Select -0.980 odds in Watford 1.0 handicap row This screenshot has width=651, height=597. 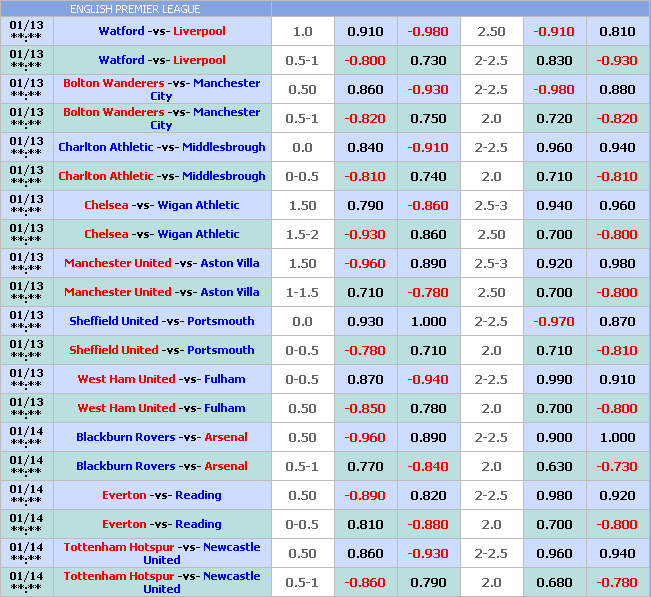[x=428, y=32]
